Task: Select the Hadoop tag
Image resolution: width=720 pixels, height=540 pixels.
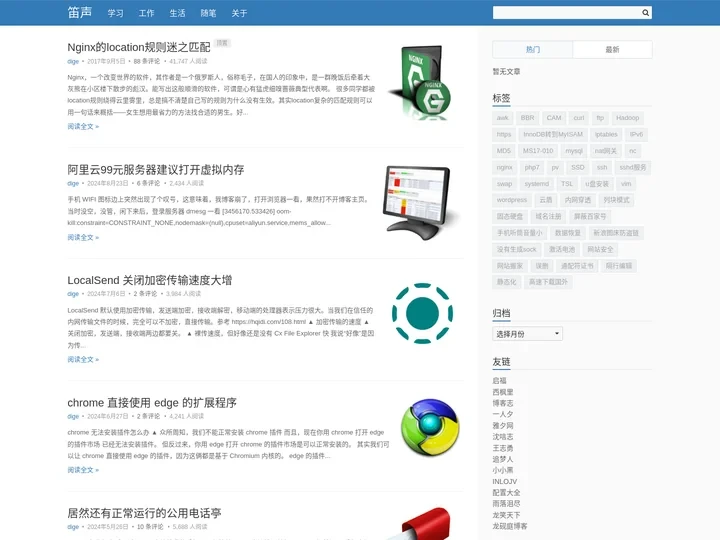Action: click(x=627, y=118)
